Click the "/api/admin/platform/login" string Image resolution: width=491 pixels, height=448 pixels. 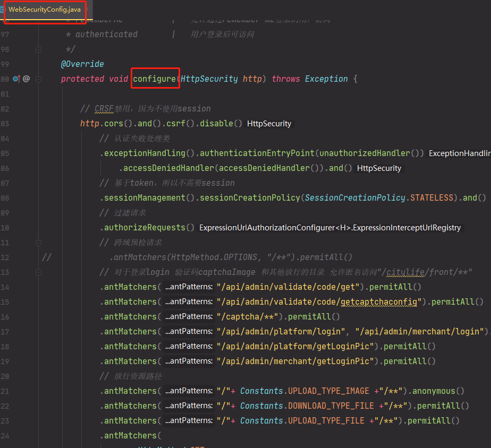point(281,331)
